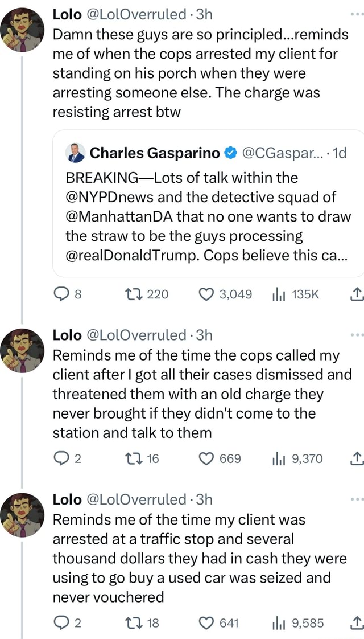Open @LolOverruled's profile via username
The image size is (364, 639).
pyautogui.click(x=132, y=14)
